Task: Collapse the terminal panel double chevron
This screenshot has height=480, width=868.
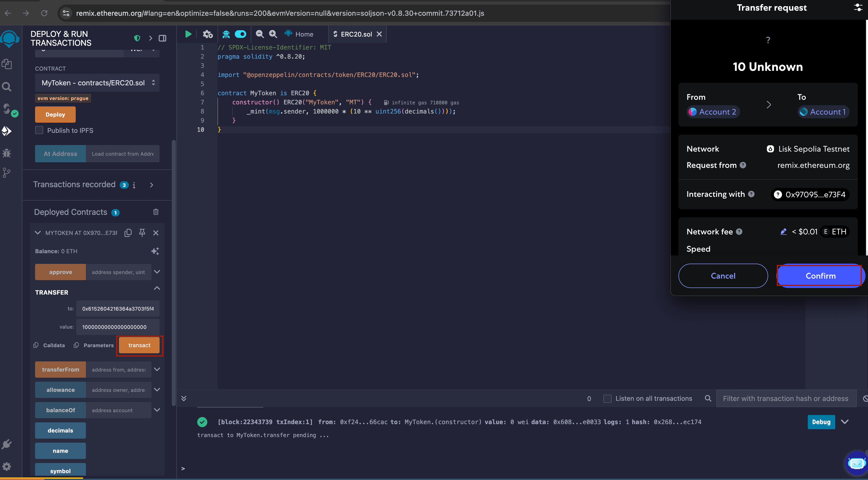Action: click(184, 398)
